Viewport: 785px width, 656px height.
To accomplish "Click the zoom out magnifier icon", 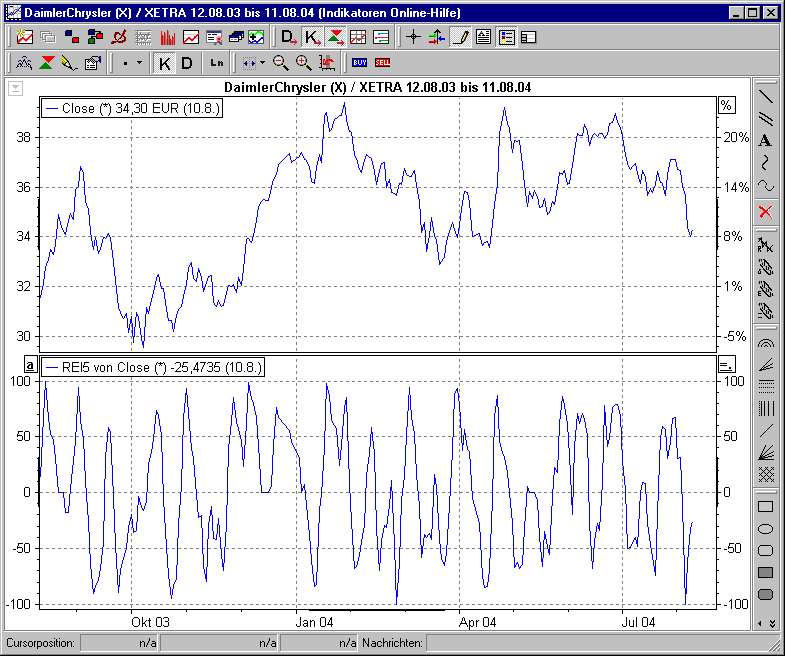I will 280,62.
